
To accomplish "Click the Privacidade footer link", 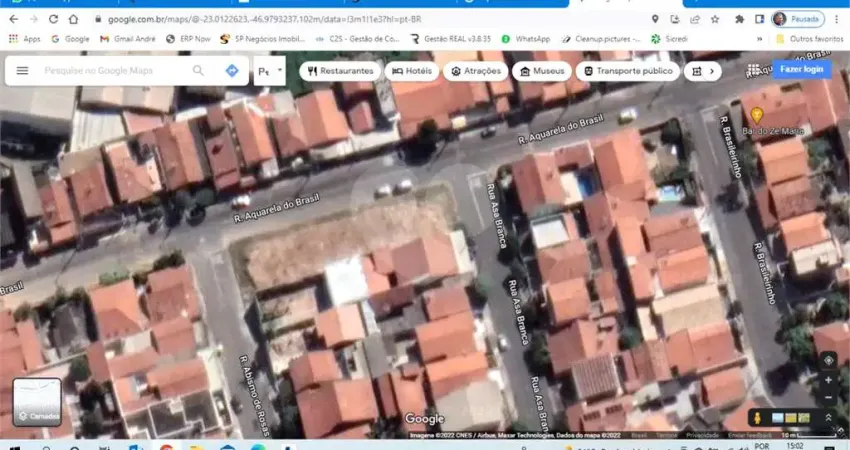I will coord(702,435).
